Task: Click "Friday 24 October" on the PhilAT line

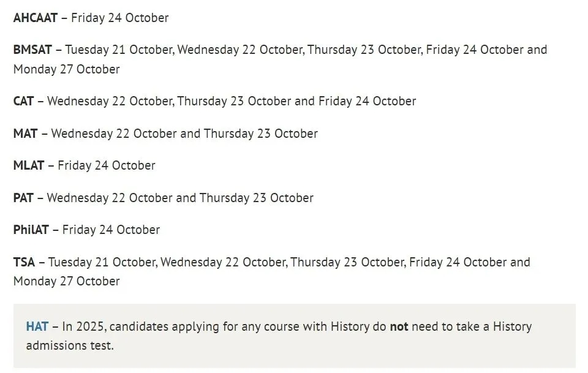Action: (111, 230)
